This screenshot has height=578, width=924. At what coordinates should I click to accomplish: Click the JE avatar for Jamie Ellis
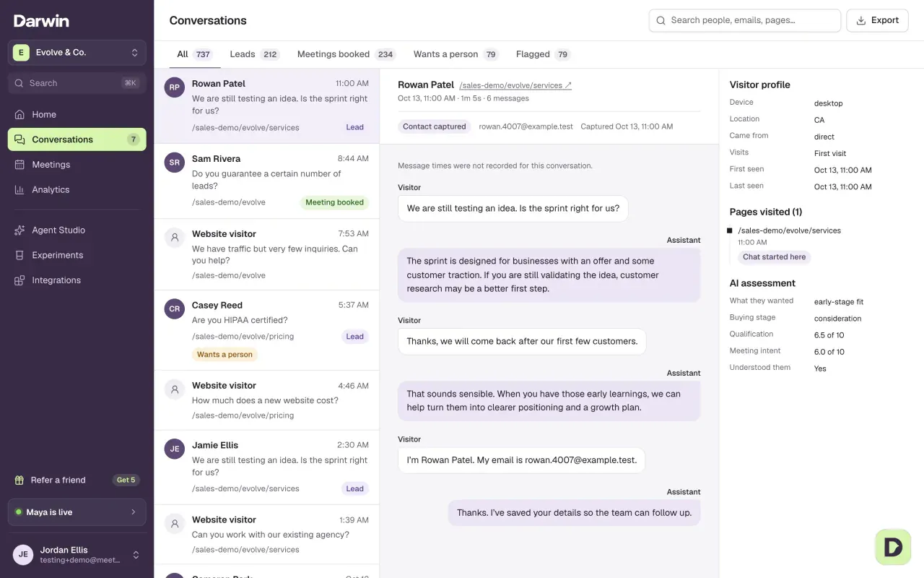(x=174, y=449)
